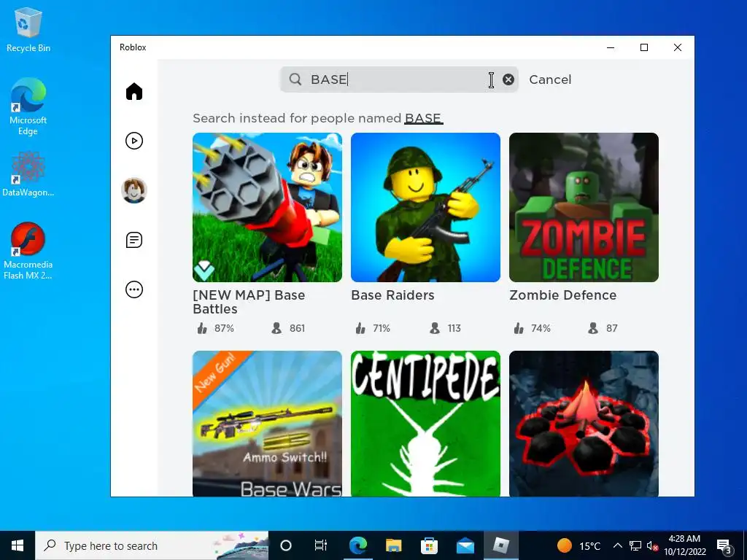Image resolution: width=747 pixels, height=560 pixels.
Task: Click the 71% rating under Base Raiders
Action: click(x=381, y=328)
